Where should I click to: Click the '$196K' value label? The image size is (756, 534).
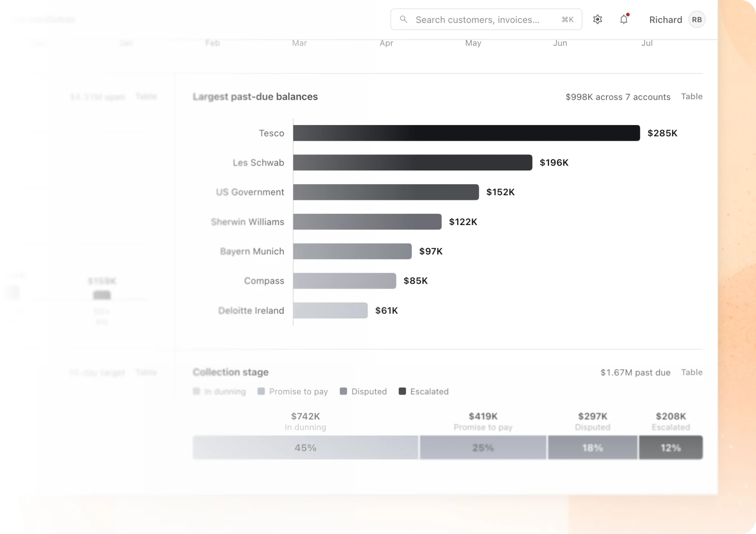pyautogui.click(x=554, y=162)
